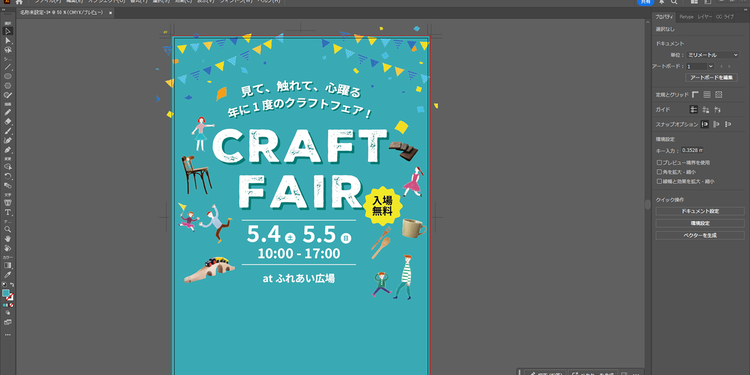The width and height of the screenshot is (750, 375).
Task: Select the Eyedropper tool
Action: pyautogui.click(x=8, y=275)
